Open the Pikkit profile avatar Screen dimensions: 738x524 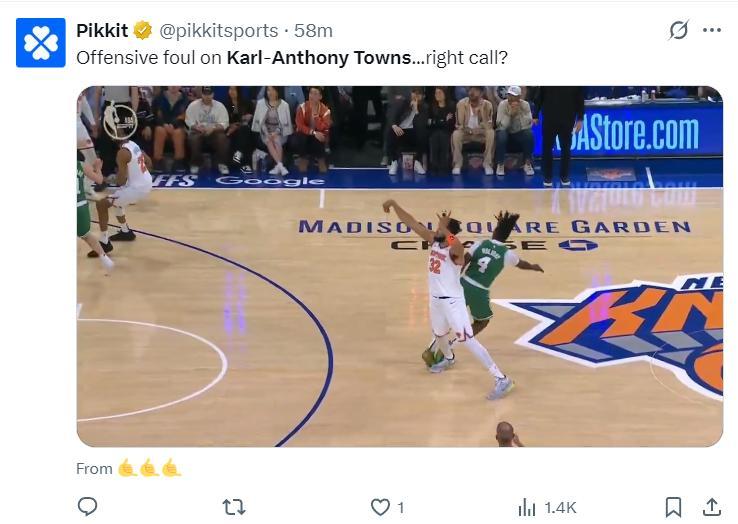click(41, 43)
